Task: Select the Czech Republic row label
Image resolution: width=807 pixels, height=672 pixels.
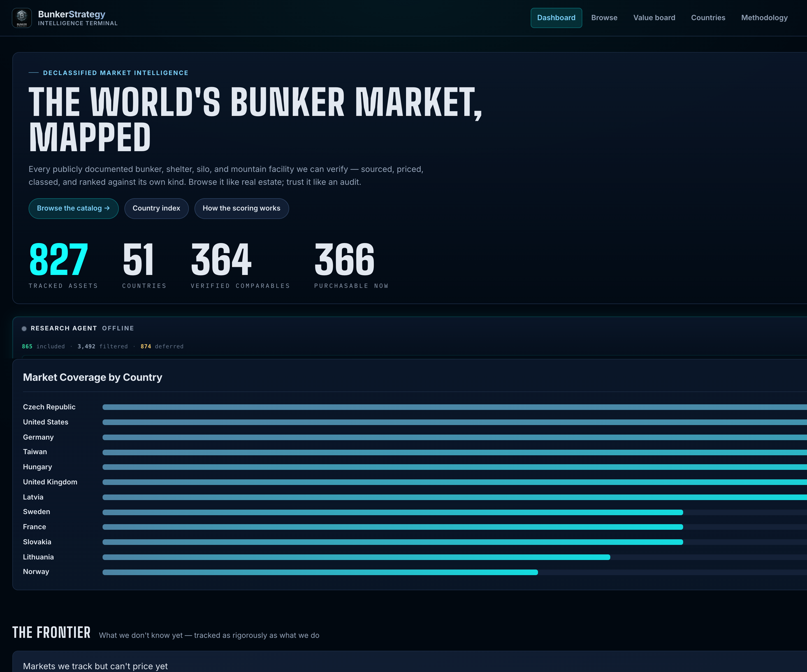Action: click(x=49, y=407)
